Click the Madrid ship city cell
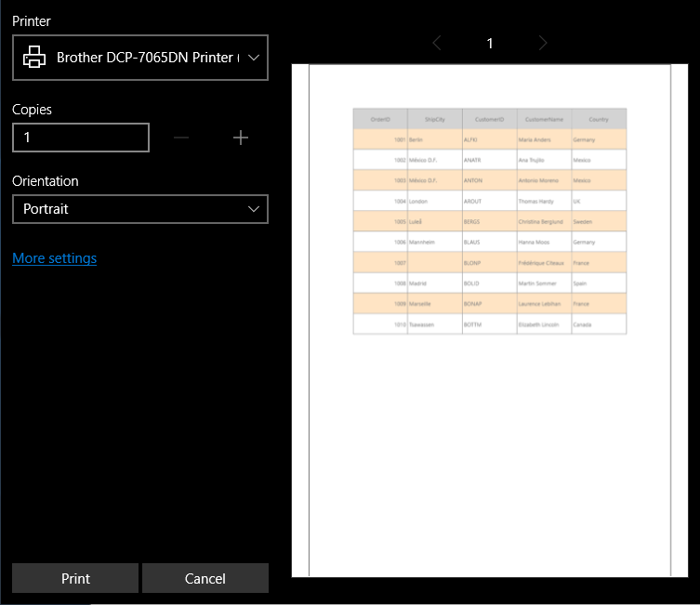This screenshot has height=605, width=700. [435, 283]
